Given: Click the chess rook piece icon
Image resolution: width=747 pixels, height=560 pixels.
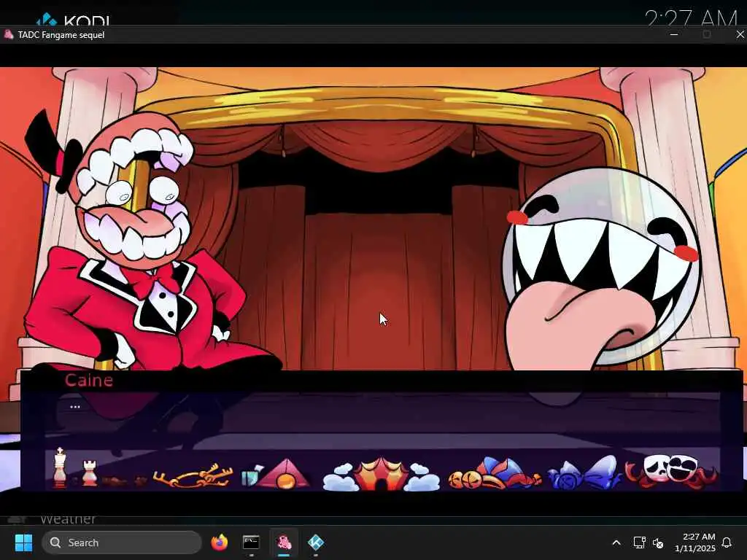Looking at the screenshot, I should pos(90,473).
